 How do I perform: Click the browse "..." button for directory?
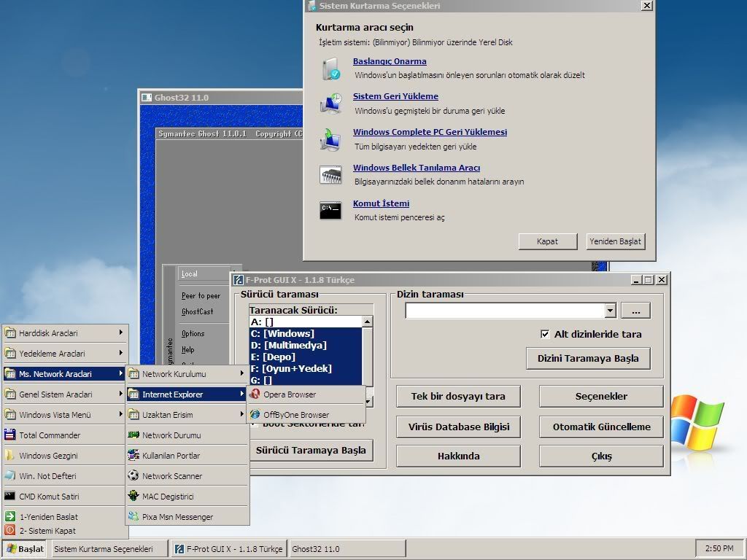[635, 311]
